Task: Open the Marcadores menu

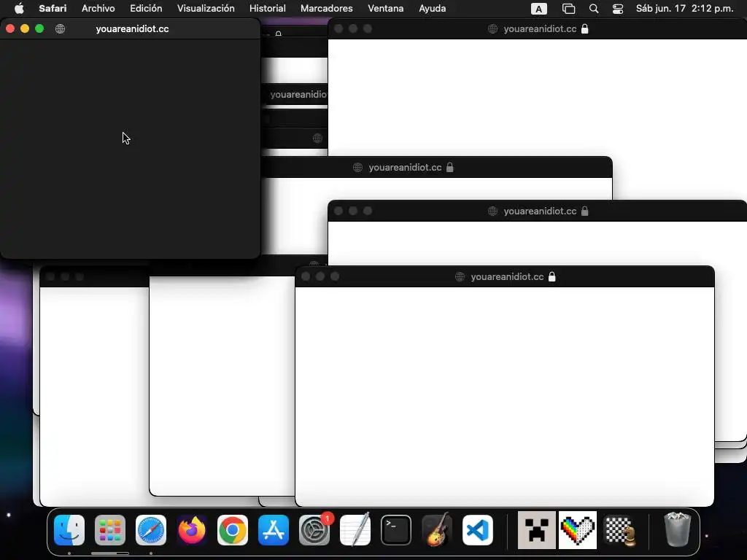Action: point(326,9)
